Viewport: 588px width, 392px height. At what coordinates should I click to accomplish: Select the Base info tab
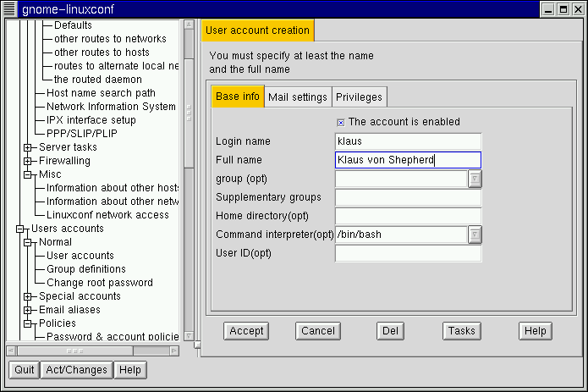coord(238,97)
